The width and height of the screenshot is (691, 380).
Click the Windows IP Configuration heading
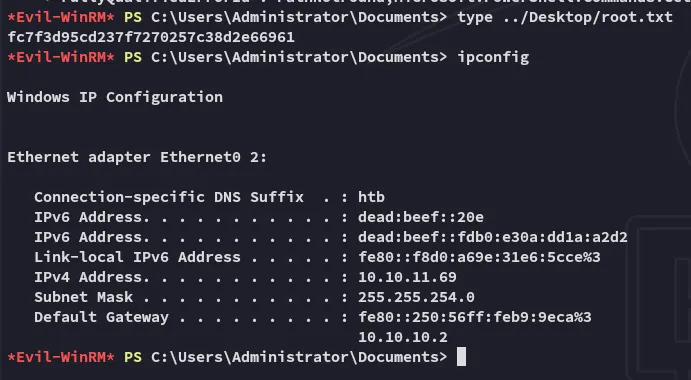tap(115, 97)
